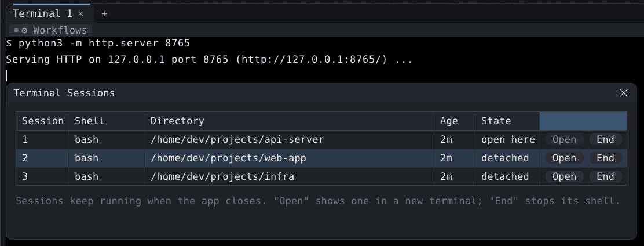Click the 'open here' state cell

coord(507,139)
